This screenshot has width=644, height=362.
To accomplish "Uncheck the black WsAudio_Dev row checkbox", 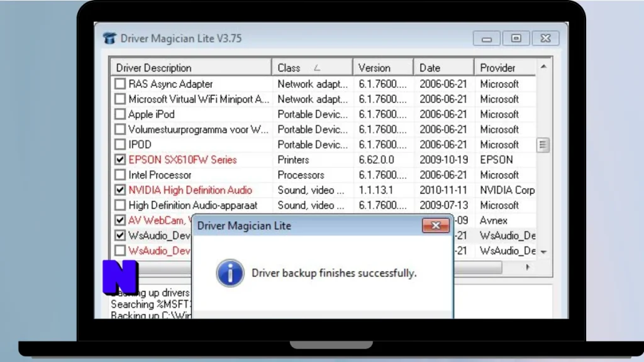I will click(120, 236).
